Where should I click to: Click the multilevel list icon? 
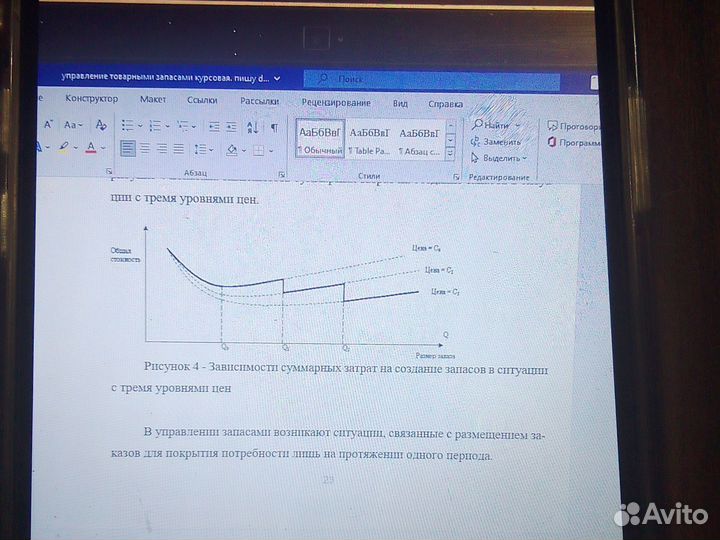[183, 126]
